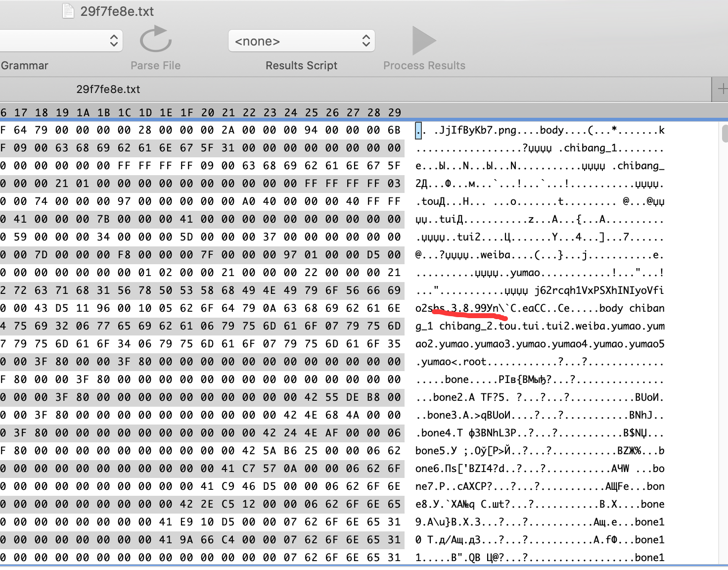Screen dimensions: 728x570
Task: Select column header 20 in hex ruler
Action: [x=208, y=112]
